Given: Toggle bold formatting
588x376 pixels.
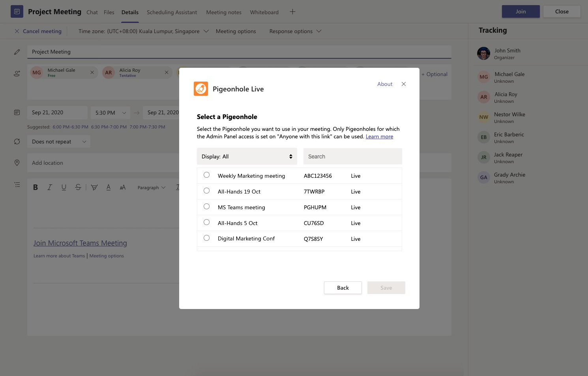Looking at the screenshot, I should coord(36,187).
